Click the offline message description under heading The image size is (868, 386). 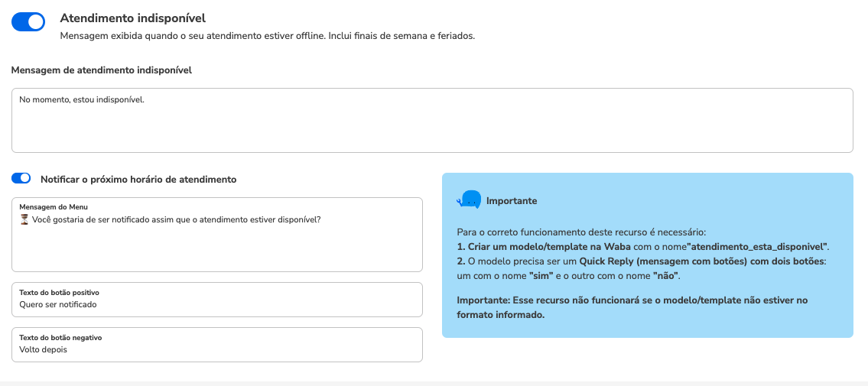coord(268,37)
